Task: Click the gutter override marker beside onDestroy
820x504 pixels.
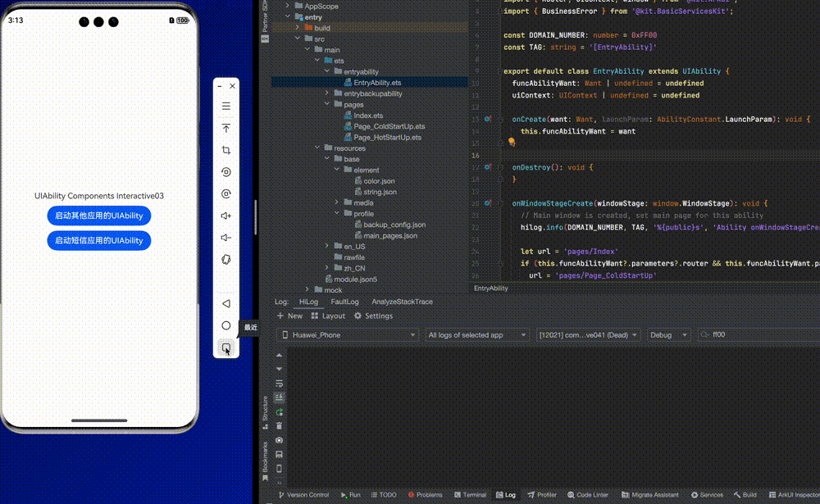Action: [x=487, y=167]
